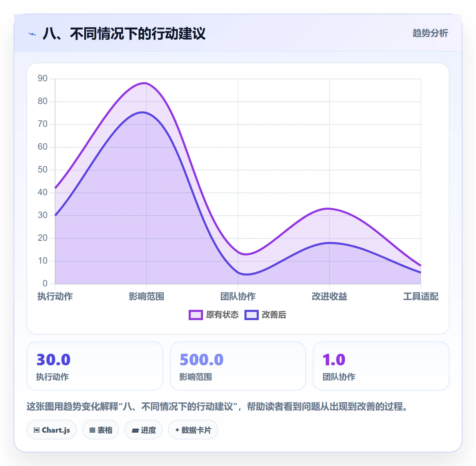Click the 数据卡片 tag

(193, 430)
